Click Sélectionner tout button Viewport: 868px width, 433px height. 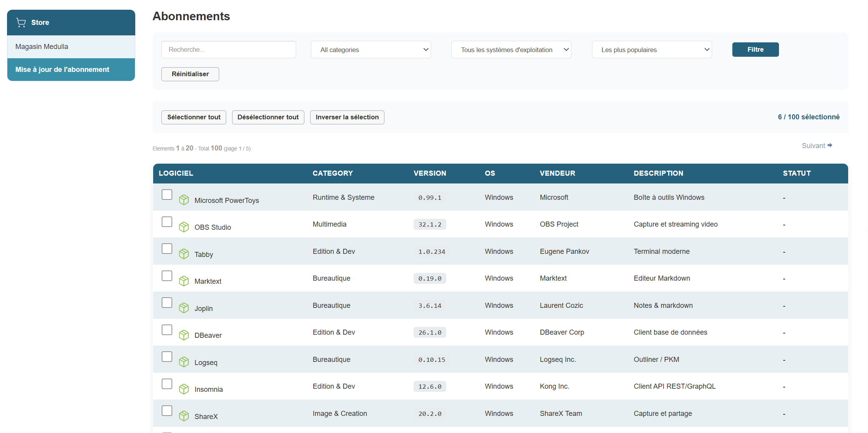click(x=194, y=117)
